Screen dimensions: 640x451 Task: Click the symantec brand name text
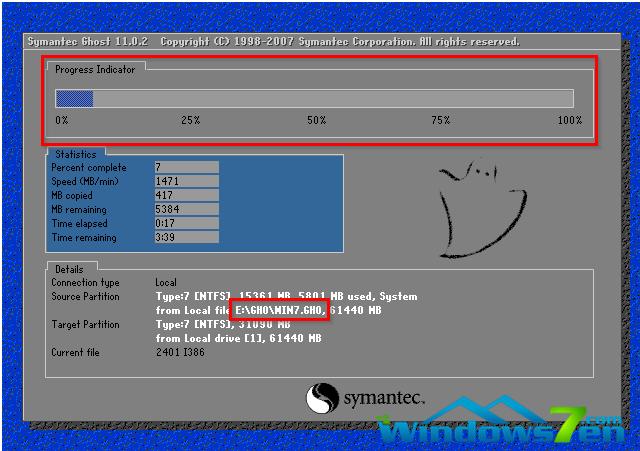386,397
